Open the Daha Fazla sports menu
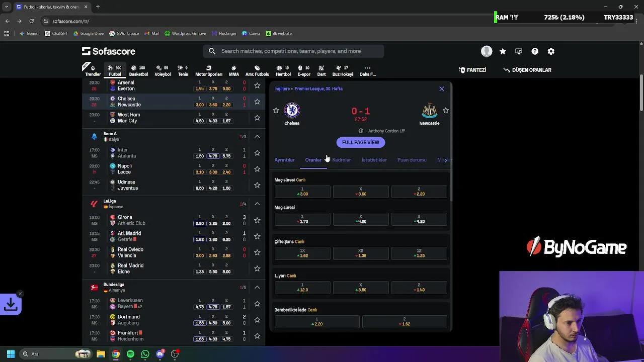The image size is (644, 362). pyautogui.click(x=367, y=70)
